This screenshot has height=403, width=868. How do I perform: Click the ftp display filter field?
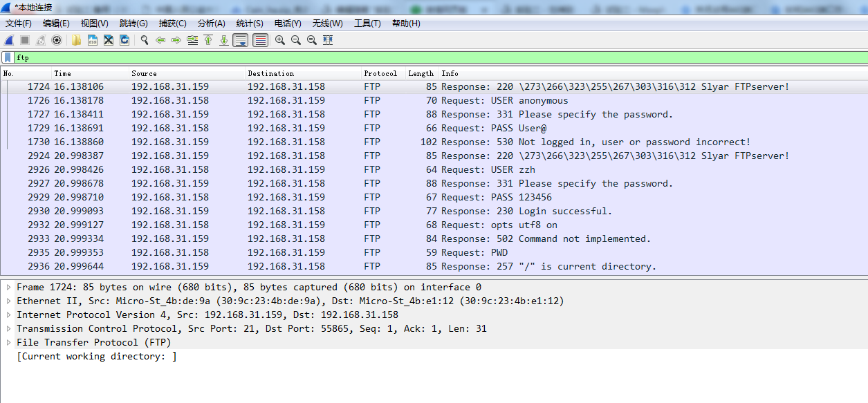(x=440, y=58)
